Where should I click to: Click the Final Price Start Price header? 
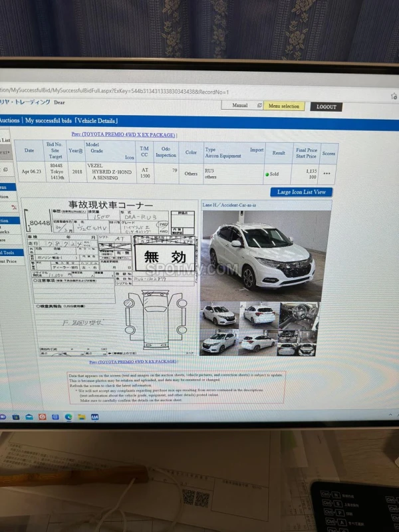click(306, 153)
